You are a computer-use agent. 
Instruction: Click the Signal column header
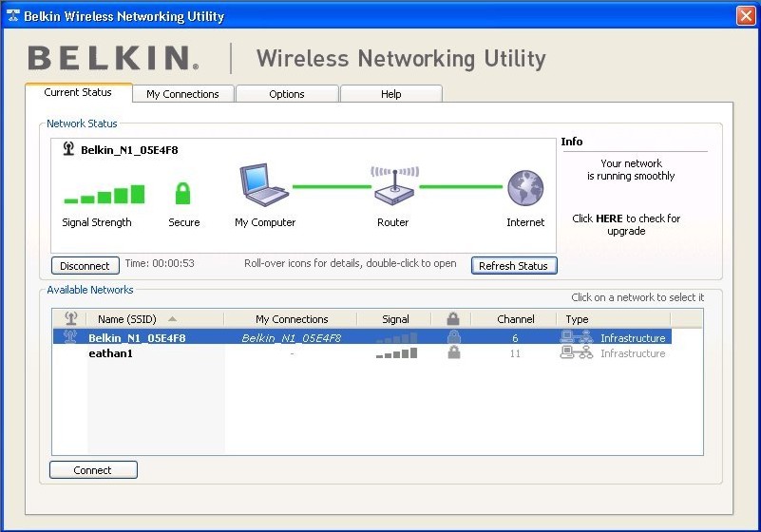tap(395, 319)
